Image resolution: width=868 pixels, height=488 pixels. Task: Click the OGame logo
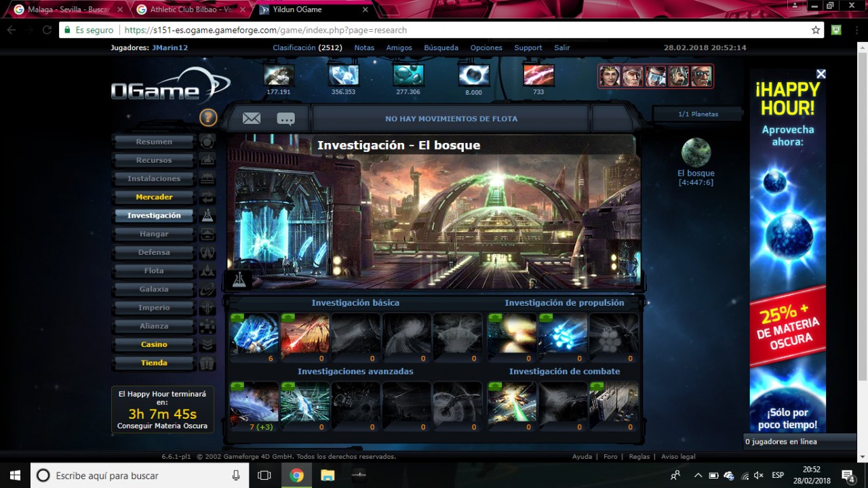coord(170,87)
